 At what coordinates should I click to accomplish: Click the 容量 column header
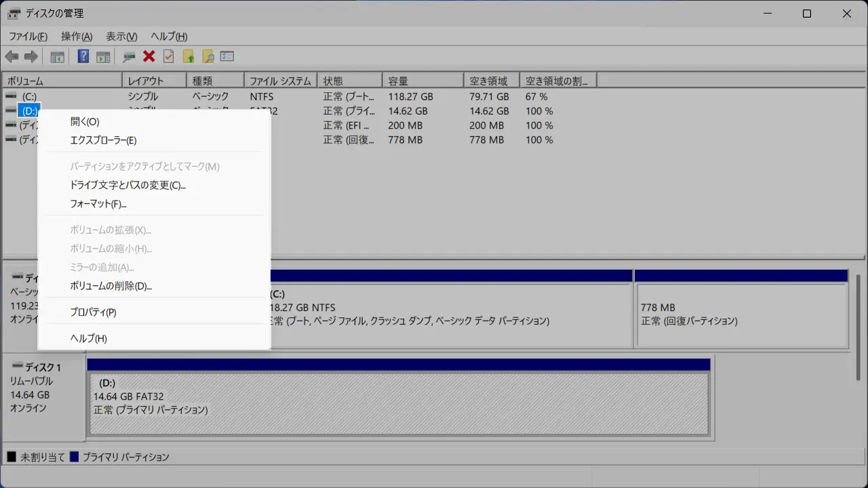tap(422, 81)
